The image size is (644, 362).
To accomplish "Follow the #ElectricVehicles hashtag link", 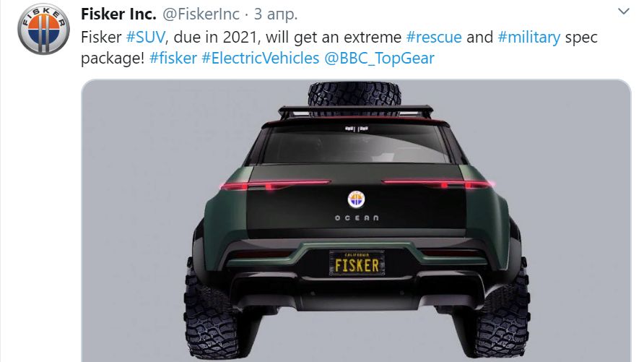I will coord(261,58).
